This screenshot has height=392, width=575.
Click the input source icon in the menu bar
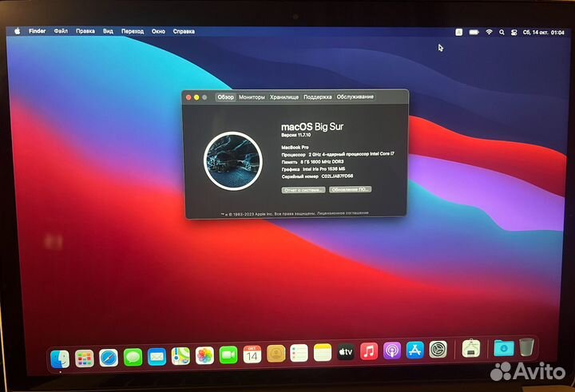tap(458, 32)
